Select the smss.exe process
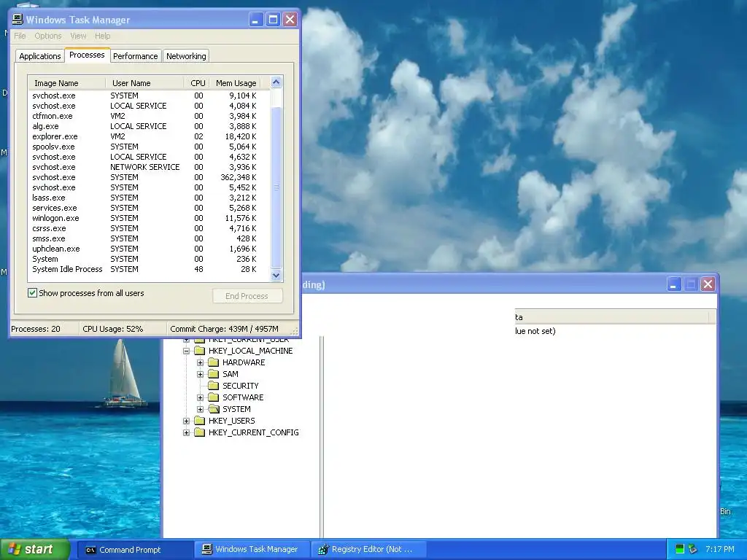This screenshot has width=747, height=560. coord(149,238)
